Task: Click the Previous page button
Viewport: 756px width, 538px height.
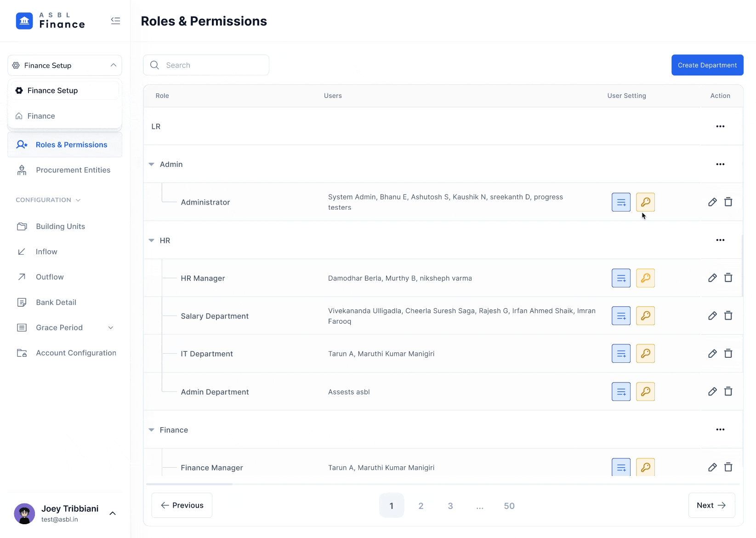Action: [182, 505]
